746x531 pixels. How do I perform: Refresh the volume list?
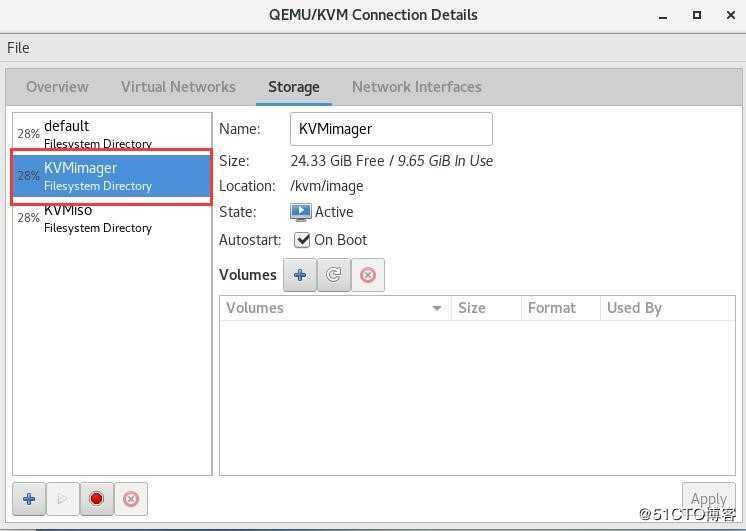(x=334, y=275)
